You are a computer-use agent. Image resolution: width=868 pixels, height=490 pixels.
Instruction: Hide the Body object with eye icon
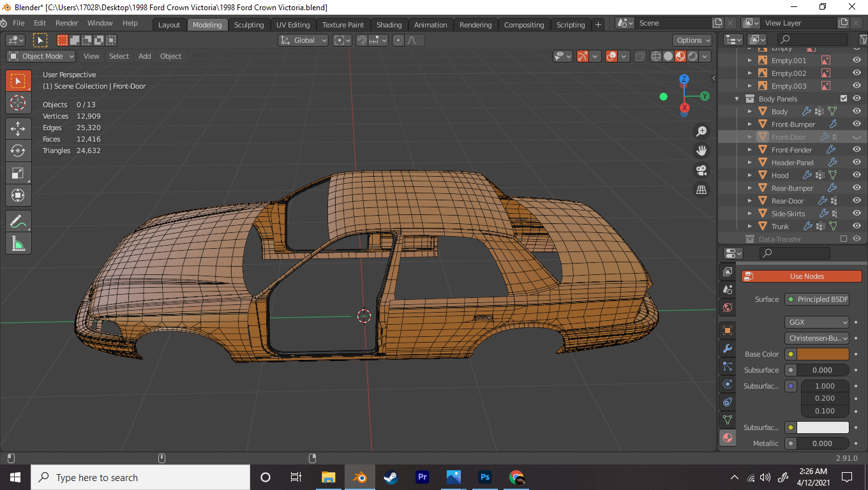857,111
